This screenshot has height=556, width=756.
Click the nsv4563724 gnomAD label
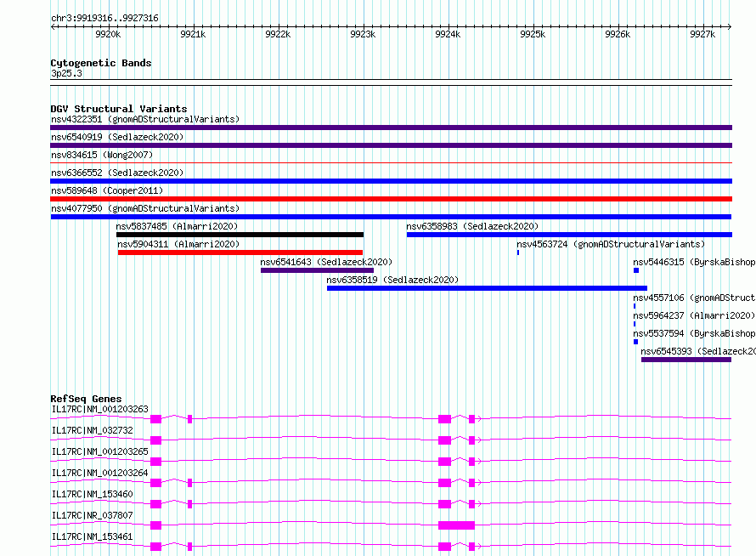pos(611,244)
